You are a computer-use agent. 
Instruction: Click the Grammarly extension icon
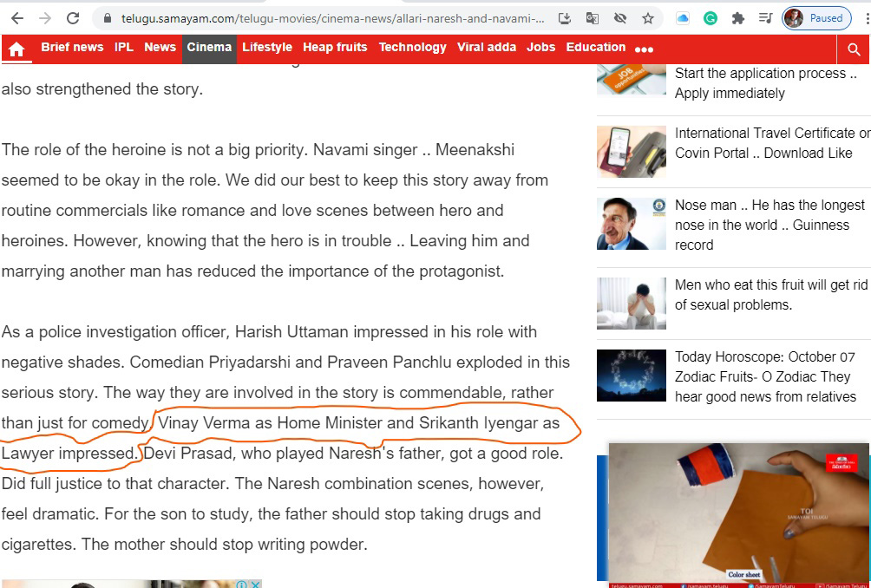point(711,18)
